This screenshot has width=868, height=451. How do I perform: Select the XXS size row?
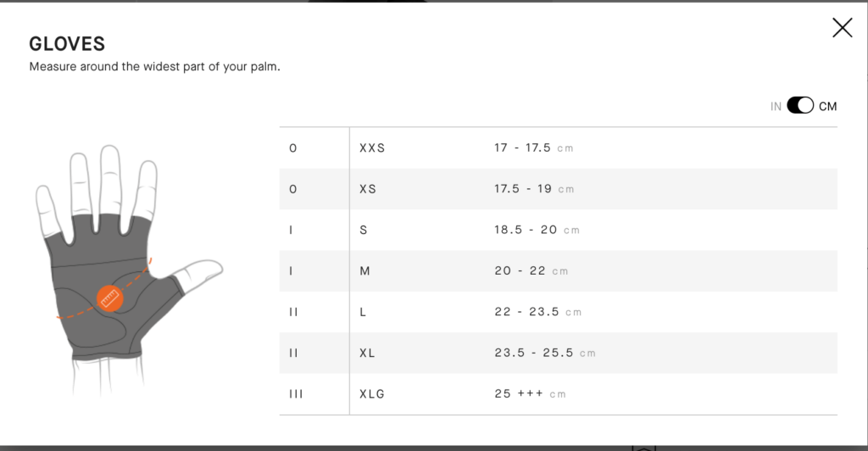tap(558, 148)
